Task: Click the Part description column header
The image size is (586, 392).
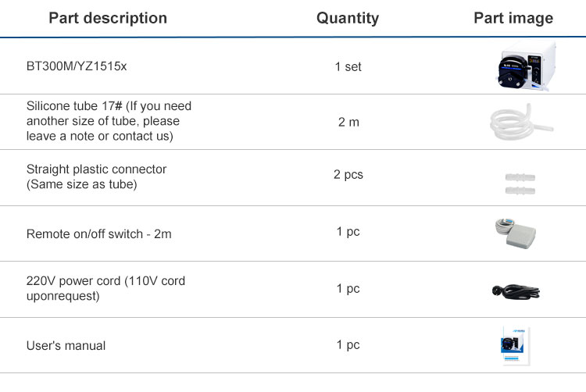Action: [x=108, y=18]
